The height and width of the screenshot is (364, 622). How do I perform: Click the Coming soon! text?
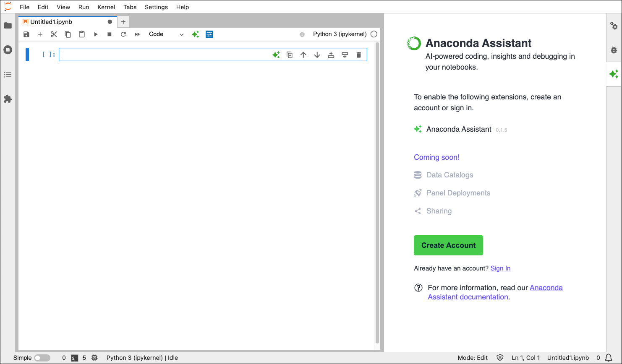click(436, 157)
